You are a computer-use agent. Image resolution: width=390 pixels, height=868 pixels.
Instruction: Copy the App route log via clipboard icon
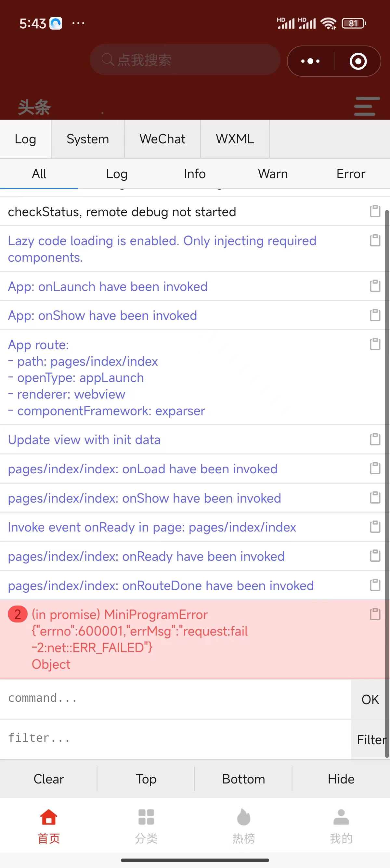[x=375, y=344]
